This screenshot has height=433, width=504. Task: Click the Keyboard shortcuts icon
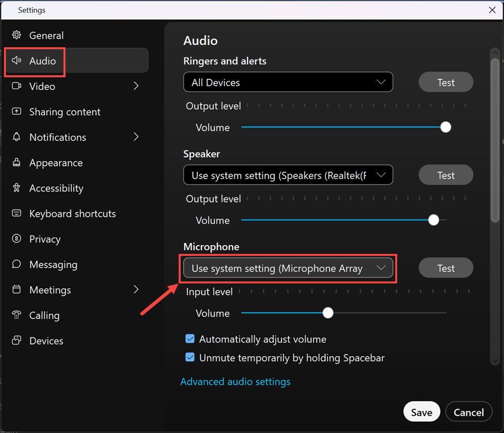click(x=17, y=214)
